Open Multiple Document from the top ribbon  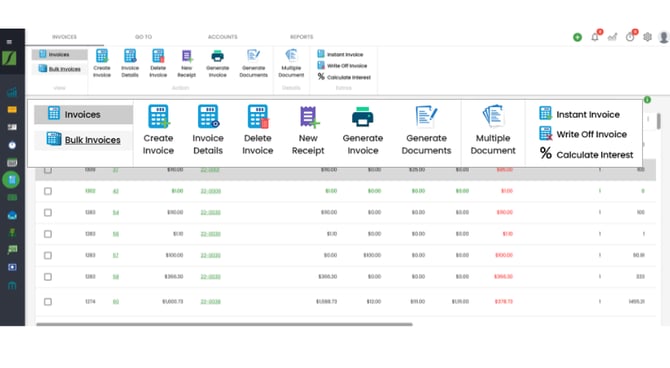coord(291,62)
